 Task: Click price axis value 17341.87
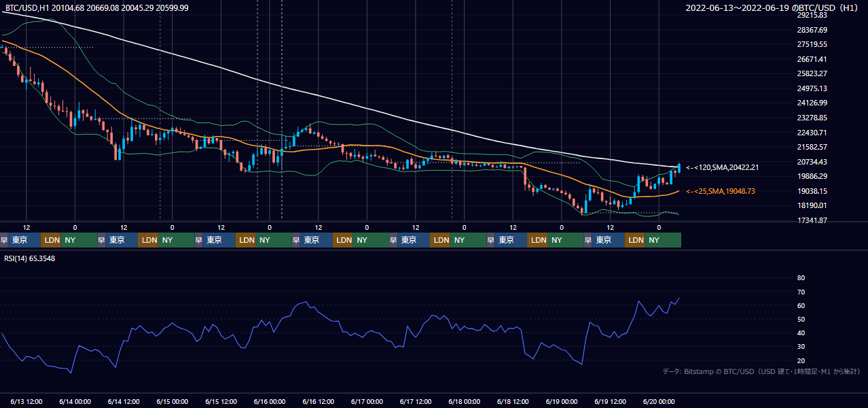[x=812, y=220]
